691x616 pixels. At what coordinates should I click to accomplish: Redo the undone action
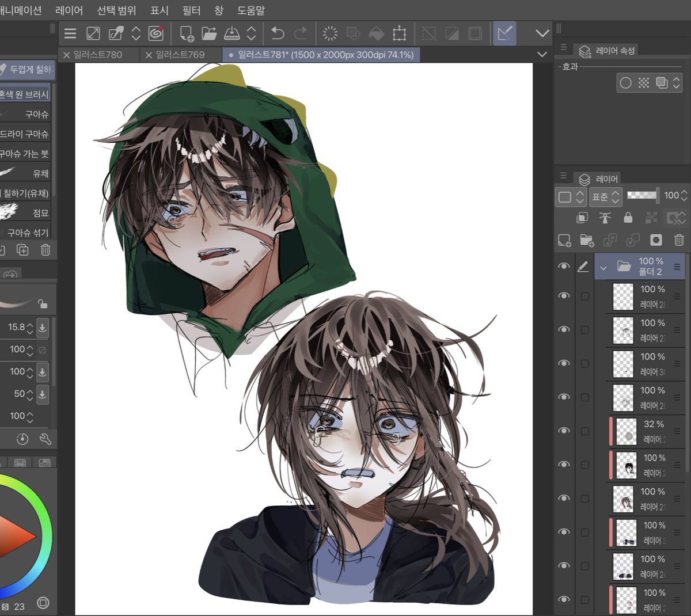click(300, 34)
